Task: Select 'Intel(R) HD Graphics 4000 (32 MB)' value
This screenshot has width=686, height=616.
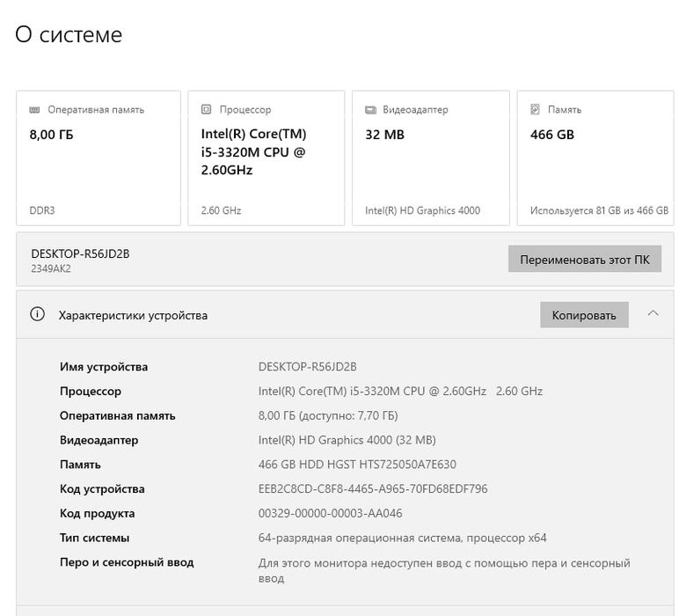Action: click(x=347, y=440)
